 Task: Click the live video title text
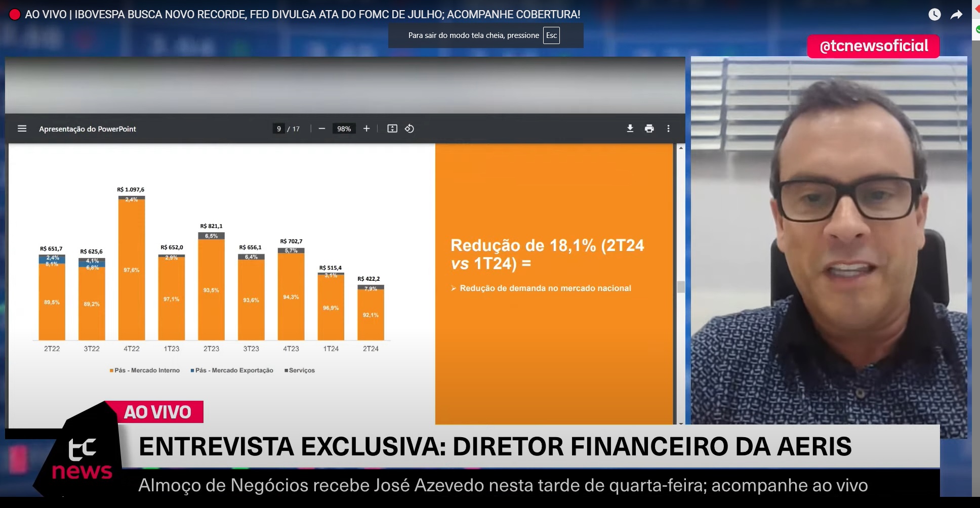tap(303, 14)
